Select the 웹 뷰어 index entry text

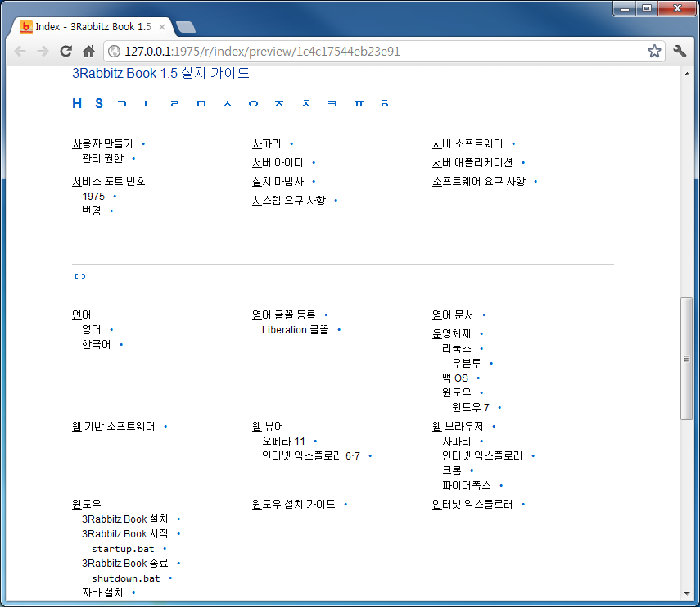coord(268,427)
